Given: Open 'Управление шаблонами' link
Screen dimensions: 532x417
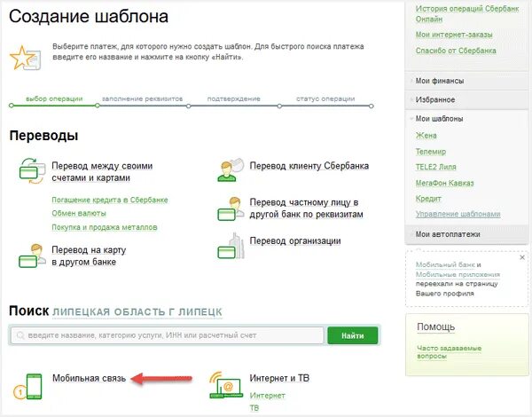Looking at the screenshot, I should click(458, 214).
